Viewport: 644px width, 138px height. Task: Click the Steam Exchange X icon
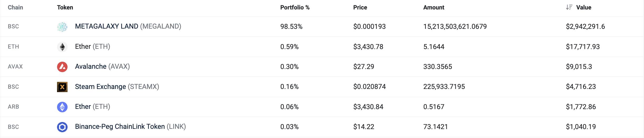62,87
